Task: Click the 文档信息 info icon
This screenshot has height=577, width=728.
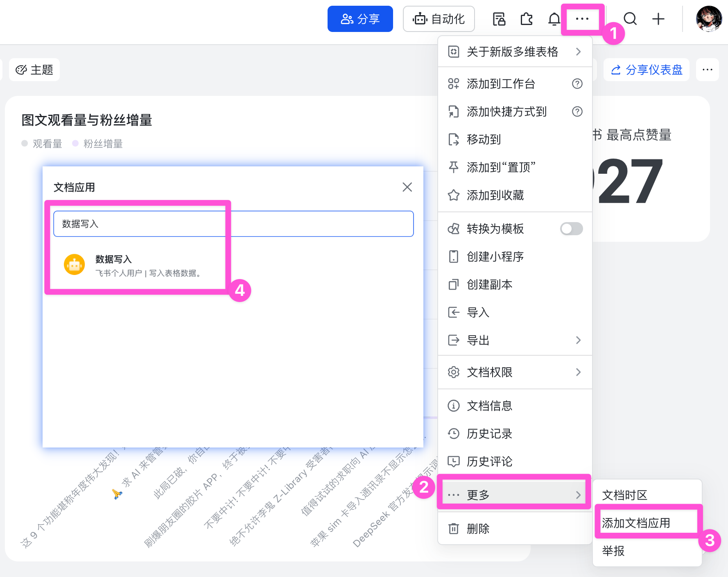Action: pyautogui.click(x=454, y=406)
